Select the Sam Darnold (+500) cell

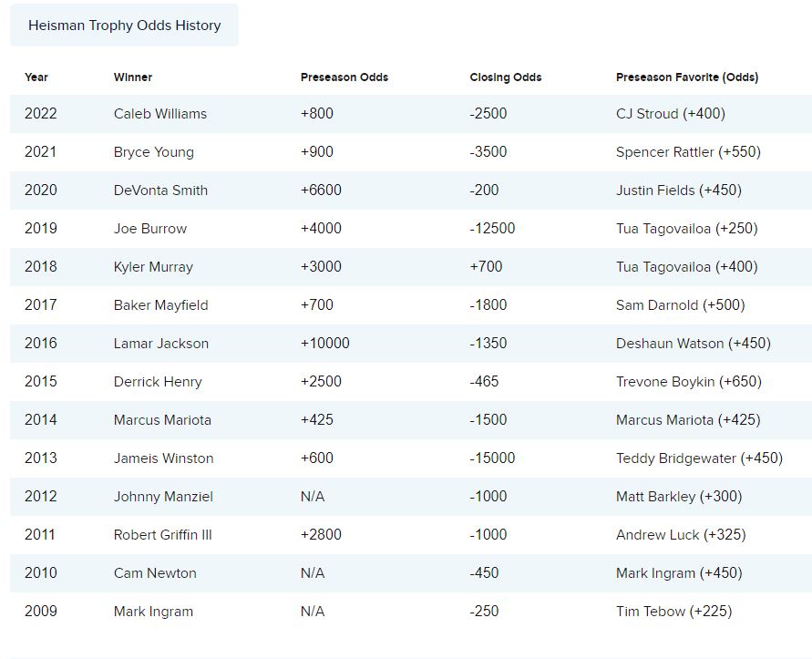(x=681, y=305)
